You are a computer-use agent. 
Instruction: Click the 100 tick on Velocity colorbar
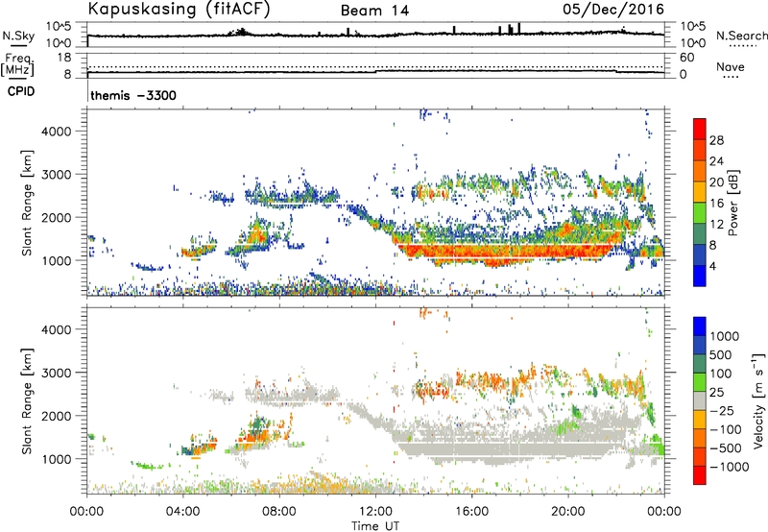pyautogui.click(x=721, y=374)
